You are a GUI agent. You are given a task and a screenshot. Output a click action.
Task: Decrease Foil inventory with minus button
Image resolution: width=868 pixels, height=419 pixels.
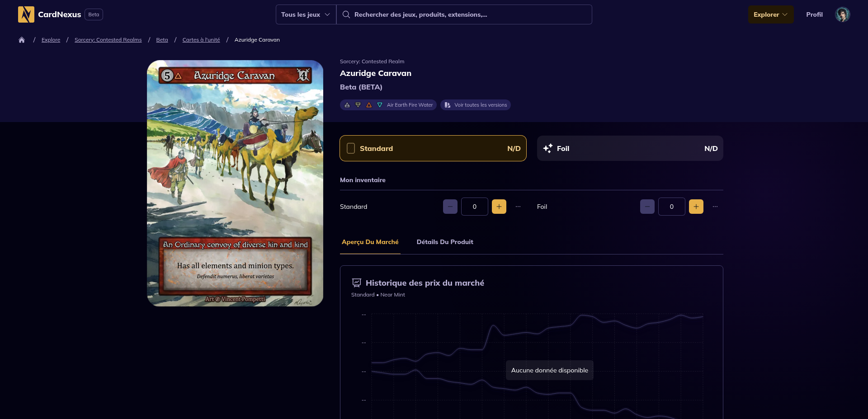click(647, 207)
